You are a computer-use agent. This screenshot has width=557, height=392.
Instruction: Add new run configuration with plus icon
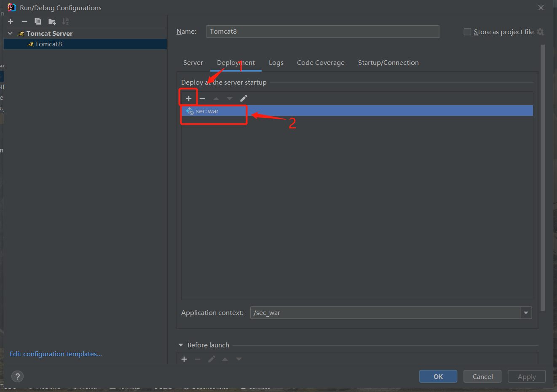tap(11, 21)
